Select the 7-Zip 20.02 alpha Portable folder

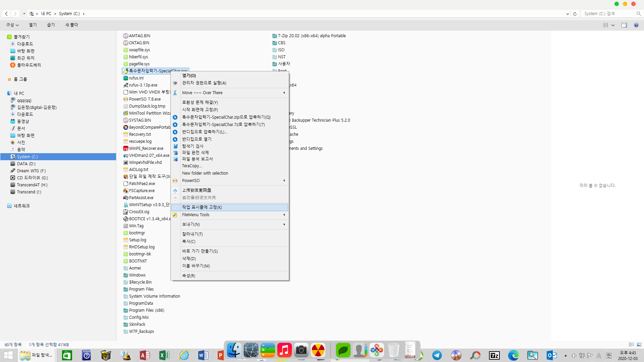click(309, 36)
